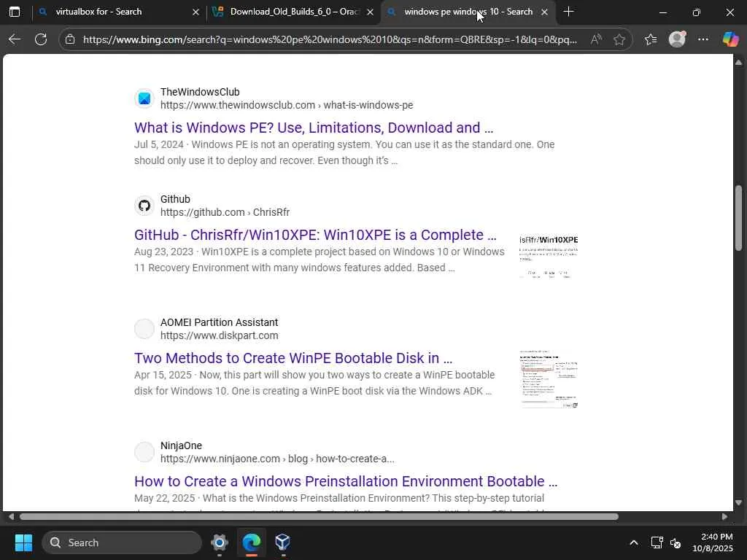Click the AOMEI Partition Assistant favicon

(144, 329)
